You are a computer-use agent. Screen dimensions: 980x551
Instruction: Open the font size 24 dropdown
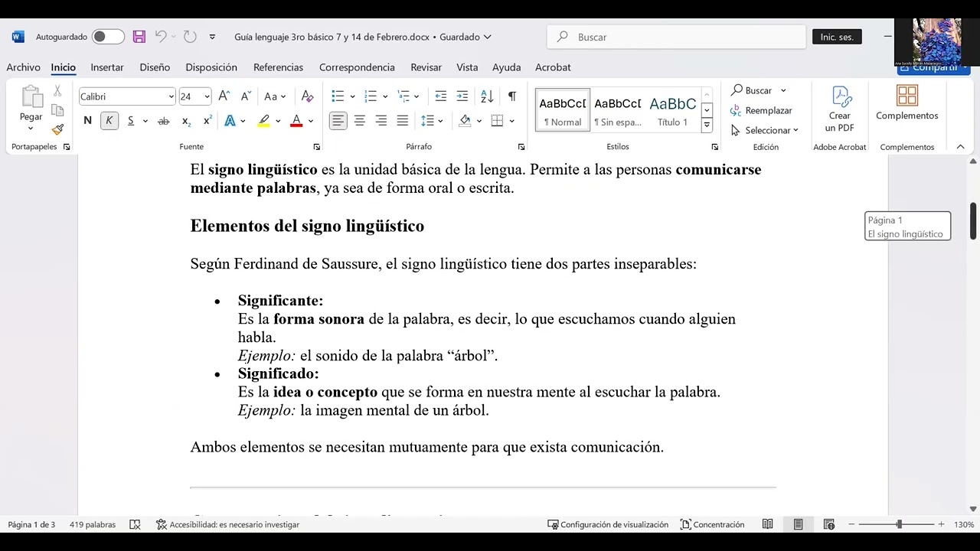(207, 96)
